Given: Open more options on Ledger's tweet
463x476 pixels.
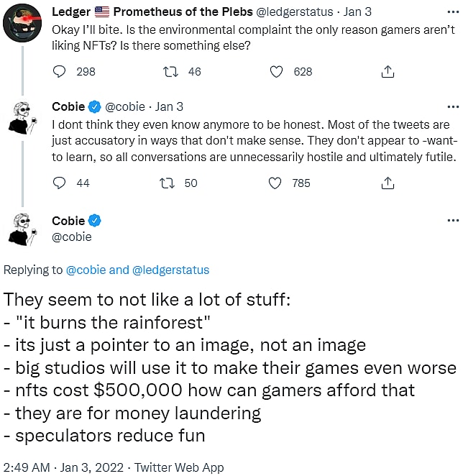Looking at the screenshot, I should (452, 13).
